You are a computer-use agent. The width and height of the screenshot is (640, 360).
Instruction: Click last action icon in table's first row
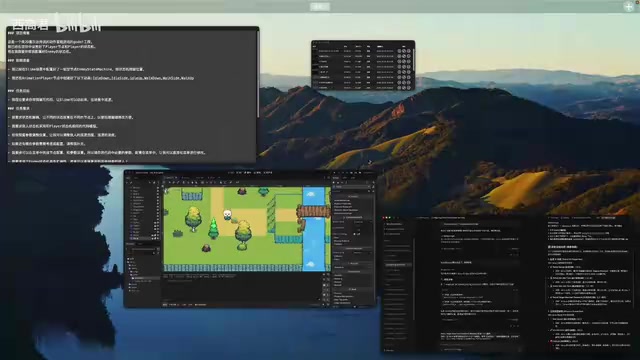coord(408,51)
